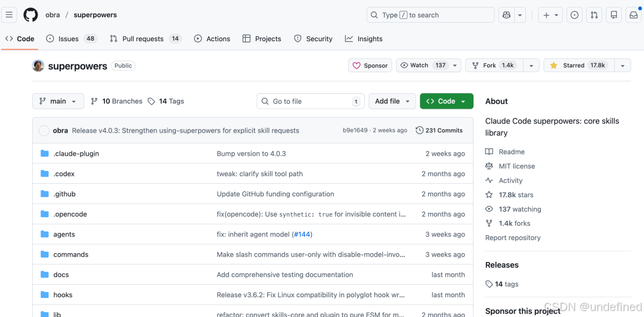Go to the obra owner link
This screenshot has width=644, height=317.
tap(52, 15)
